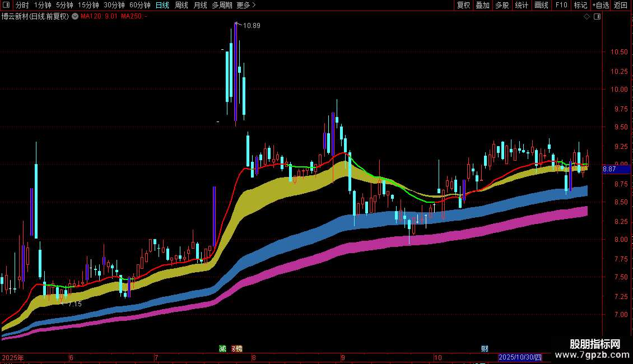
Task: Switch to 月线 monthly chart
Action: 200,5
